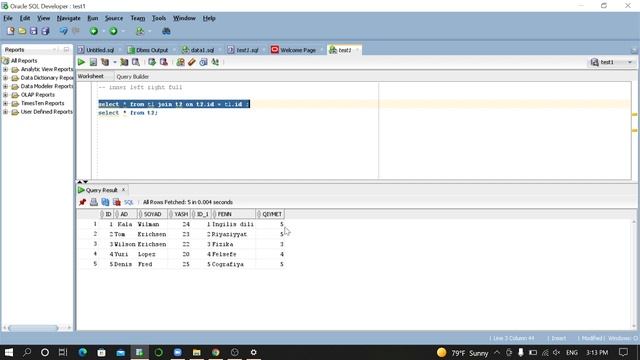Open the Explain Plan dropdown arrow
The width and height of the screenshot is (640, 360).
115,62
